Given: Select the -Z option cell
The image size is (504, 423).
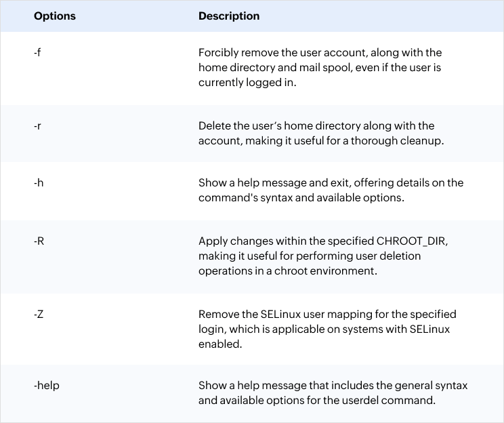Looking at the screenshot, I should (x=39, y=315).
